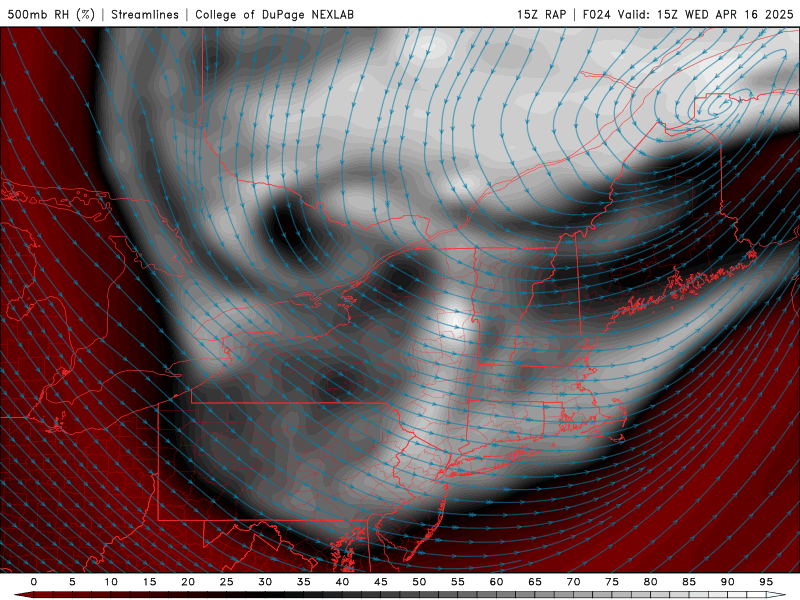Image resolution: width=800 pixels, height=600 pixels.
Task: Click the "Streamlines" label in header
Action: 145,14
